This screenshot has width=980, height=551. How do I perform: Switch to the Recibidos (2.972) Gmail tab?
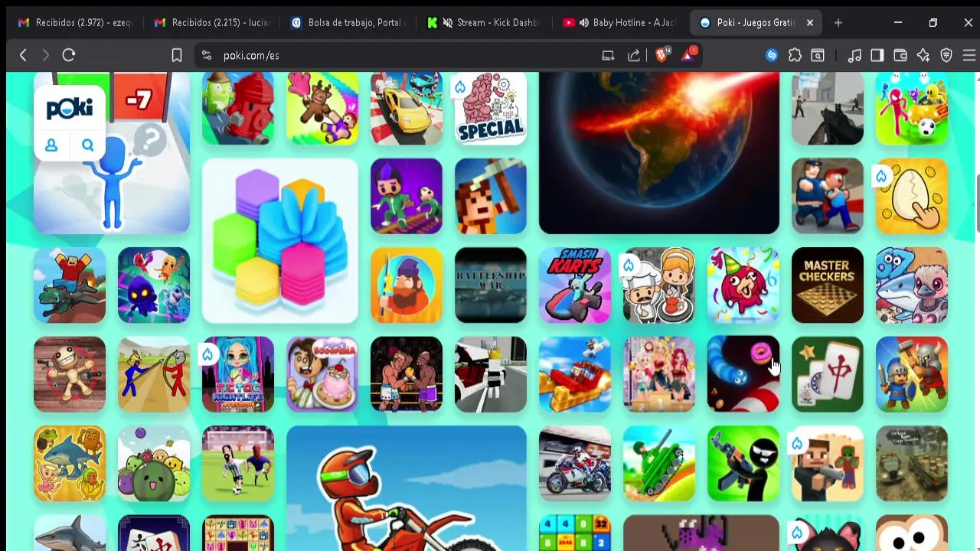coord(75,23)
